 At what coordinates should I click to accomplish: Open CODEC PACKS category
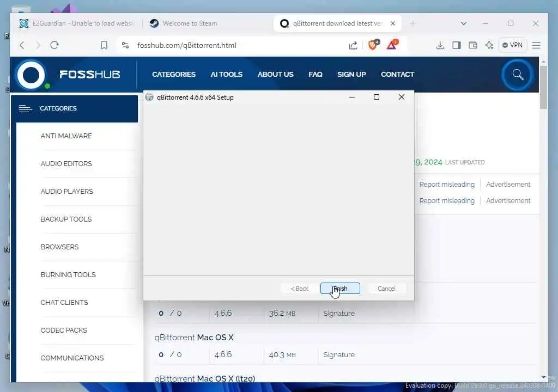[x=64, y=330]
